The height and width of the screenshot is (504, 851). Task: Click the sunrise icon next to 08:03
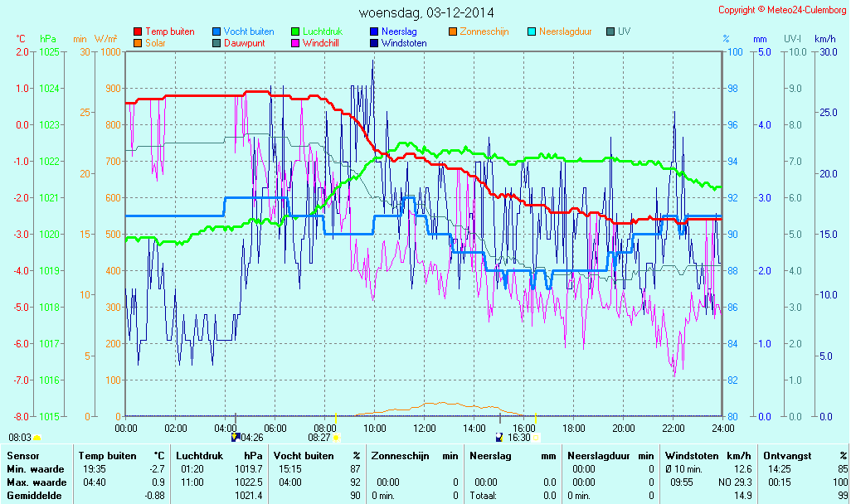(x=36, y=437)
